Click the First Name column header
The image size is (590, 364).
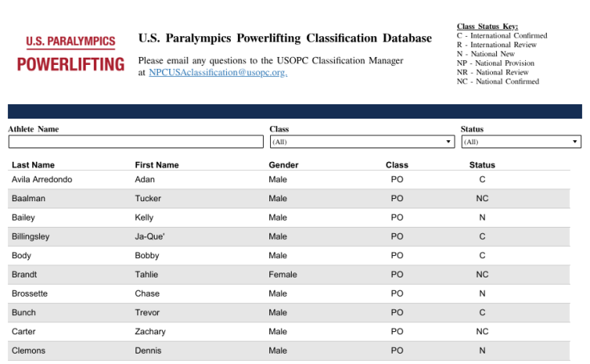pyautogui.click(x=156, y=165)
